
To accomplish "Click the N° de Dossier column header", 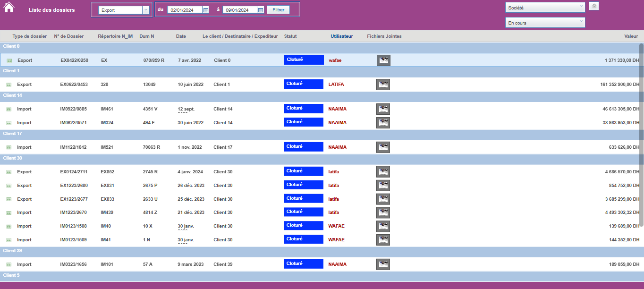I will pos(69,36).
